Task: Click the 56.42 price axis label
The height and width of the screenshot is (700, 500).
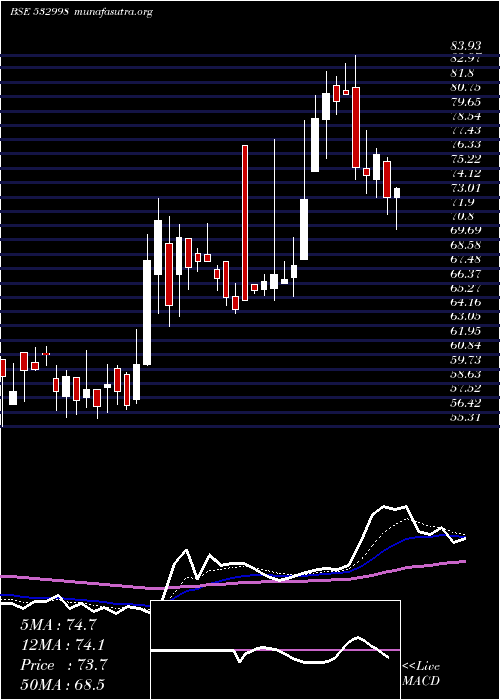Action: click(466, 403)
